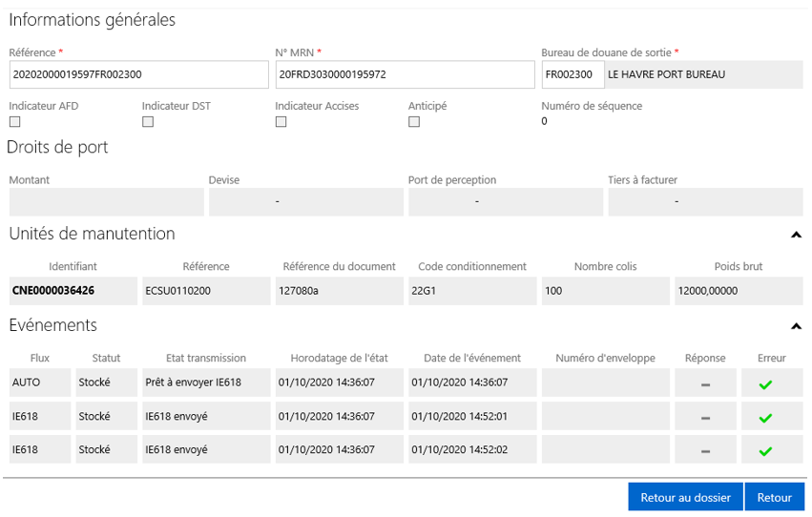Screen dimensions: 812x517
Task: Click the Numéro d'enveloppe column header
Action: pyautogui.click(x=605, y=358)
